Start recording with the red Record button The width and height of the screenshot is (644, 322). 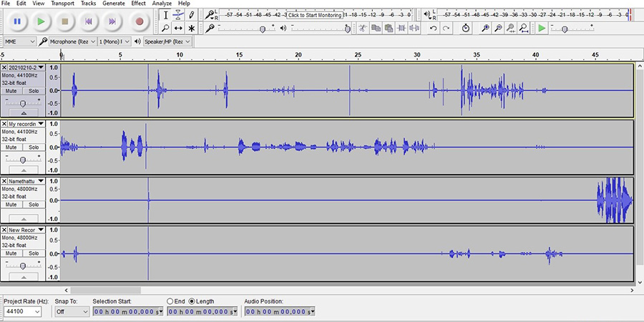coord(140,21)
